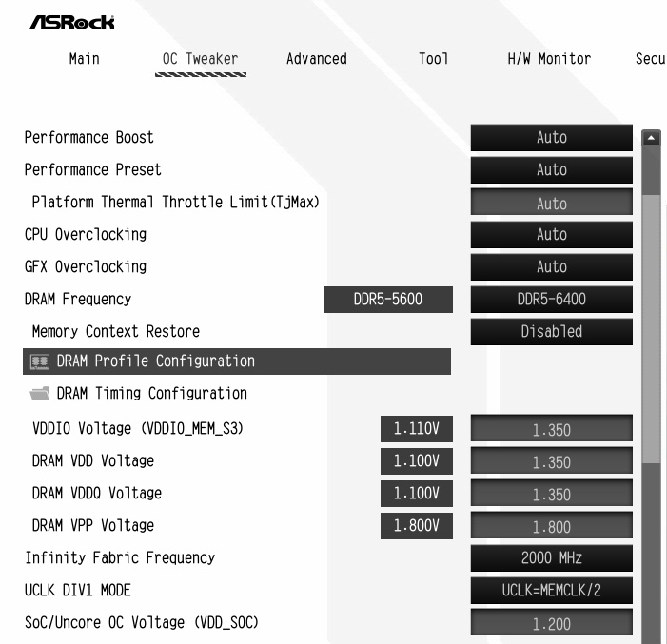The height and width of the screenshot is (644, 667).
Task: Click the 1.100V DRAM VDD current readout
Action: click(x=417, y=461)
